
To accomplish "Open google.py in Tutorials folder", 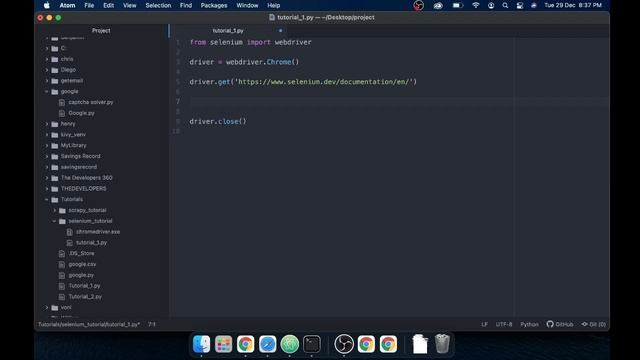I will coord(81,275).
